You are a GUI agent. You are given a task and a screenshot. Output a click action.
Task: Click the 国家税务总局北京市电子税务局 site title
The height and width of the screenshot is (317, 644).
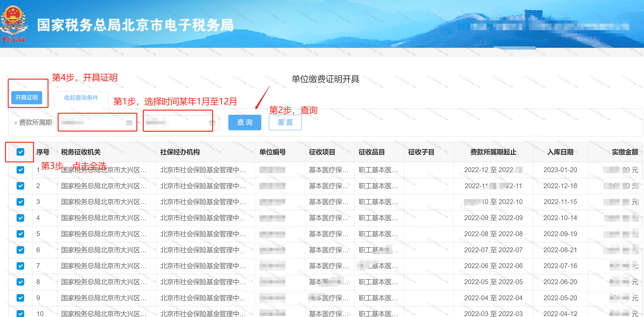pos(136,25)
